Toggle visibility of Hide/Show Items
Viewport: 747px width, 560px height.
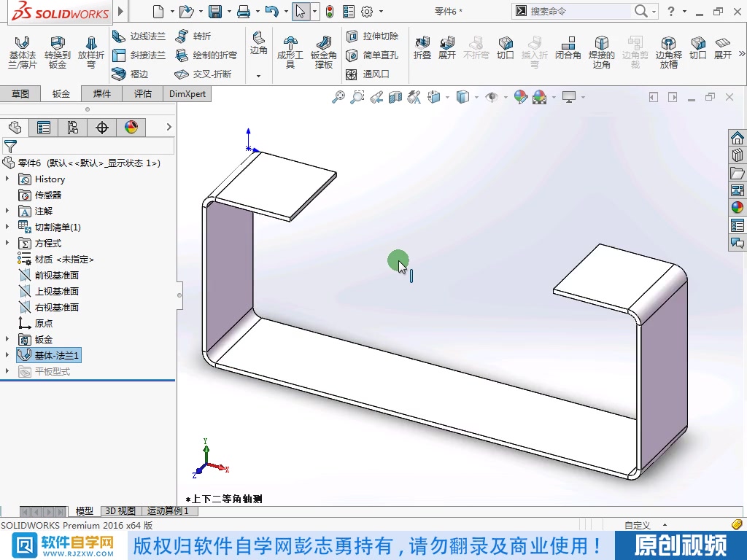492,96
